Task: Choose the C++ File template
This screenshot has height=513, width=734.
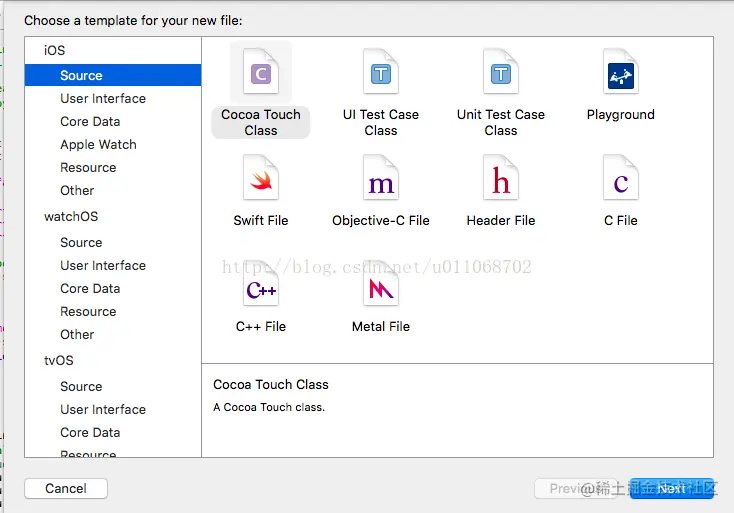Action: [x=261, y=284]
